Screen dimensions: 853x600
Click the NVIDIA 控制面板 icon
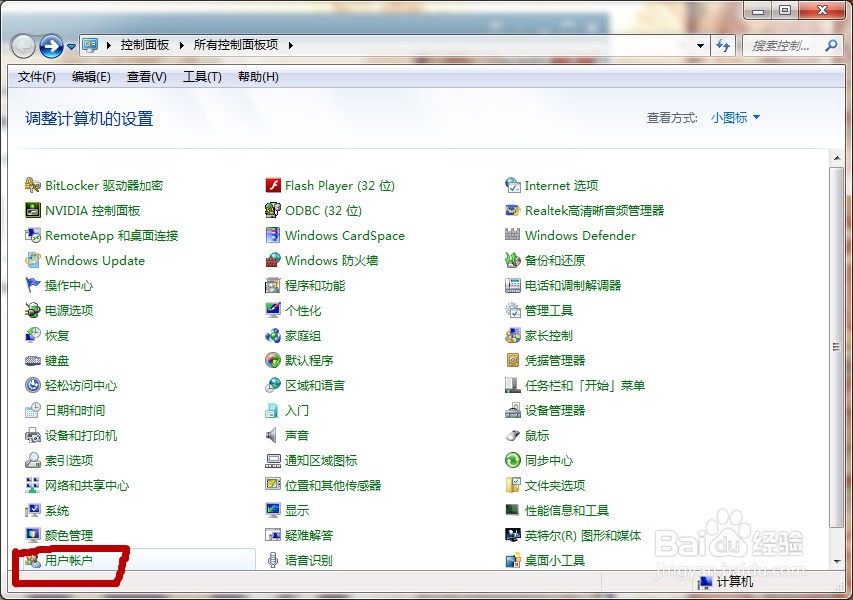[33, 211]
